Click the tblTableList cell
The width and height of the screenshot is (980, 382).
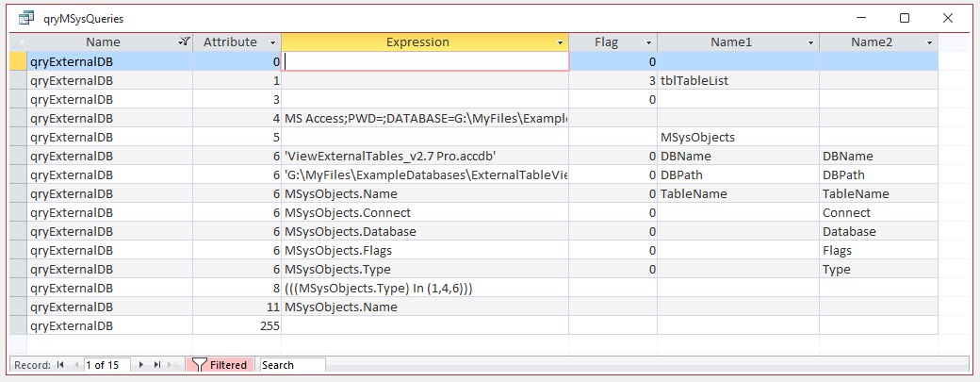pos(738,81)
